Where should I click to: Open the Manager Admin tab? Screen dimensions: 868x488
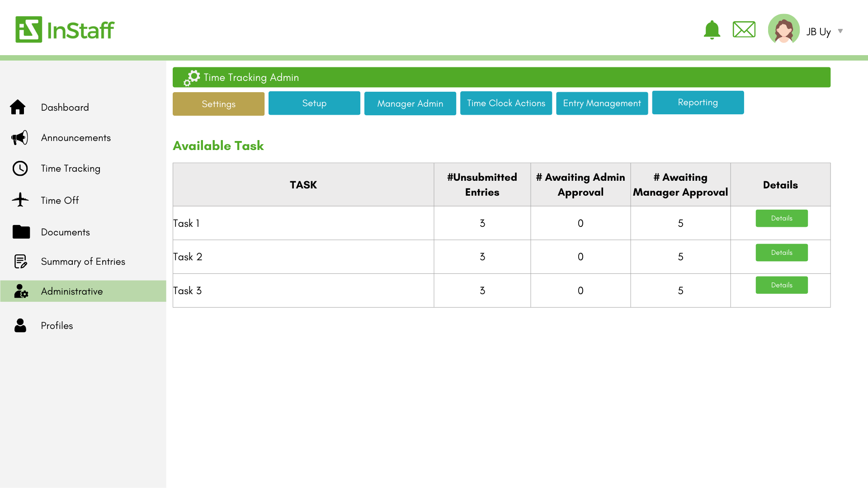point(410,103)
